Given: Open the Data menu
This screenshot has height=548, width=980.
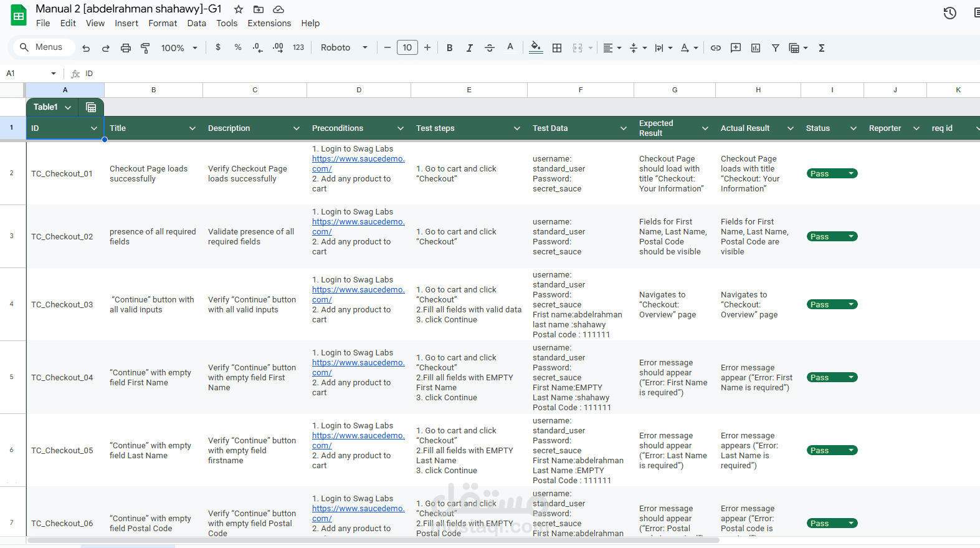Looking at the screenshot, I should (196, 23).
